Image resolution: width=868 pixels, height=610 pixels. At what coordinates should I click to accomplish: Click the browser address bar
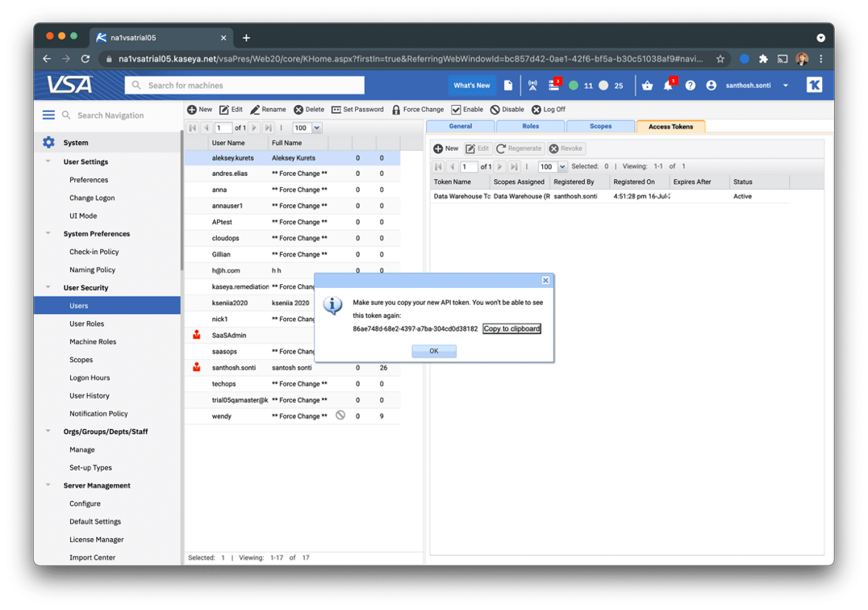tap(410, 59)
